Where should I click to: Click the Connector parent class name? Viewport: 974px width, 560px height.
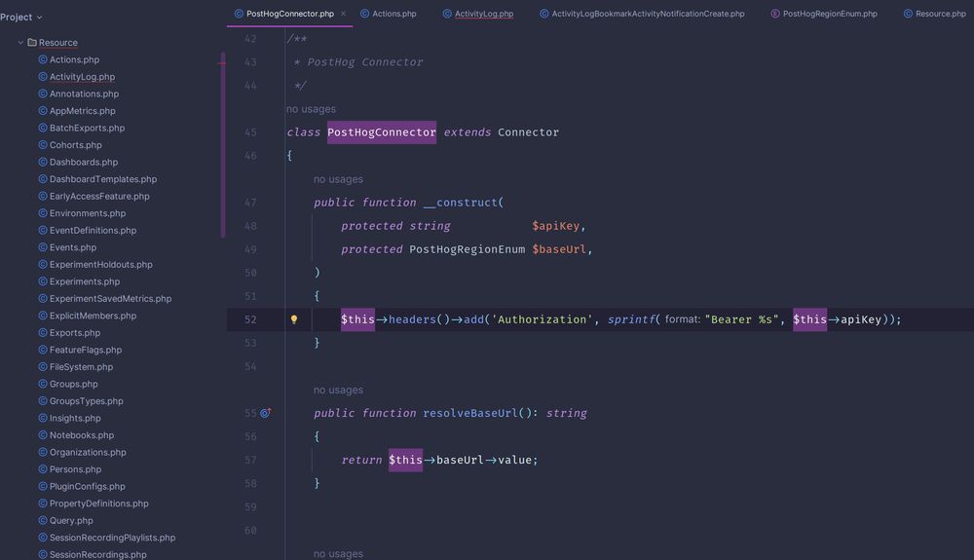pyautogui.click(x=528, y=132)
